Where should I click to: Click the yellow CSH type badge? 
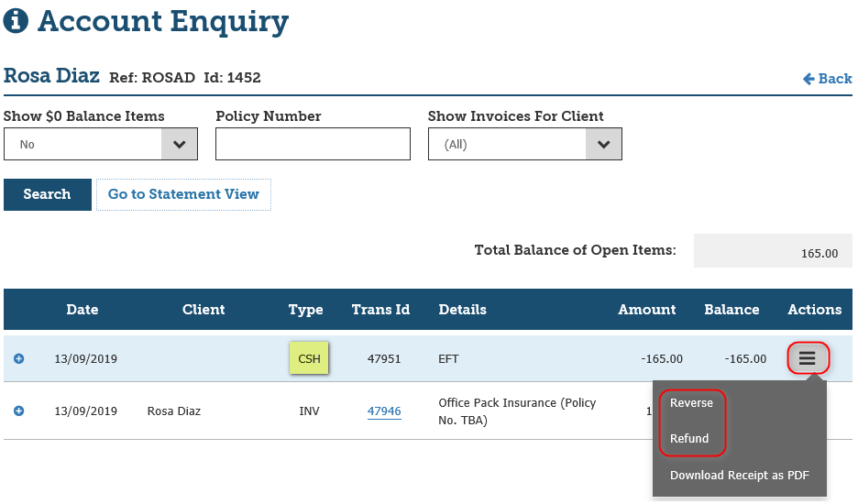tap(309, 358)
